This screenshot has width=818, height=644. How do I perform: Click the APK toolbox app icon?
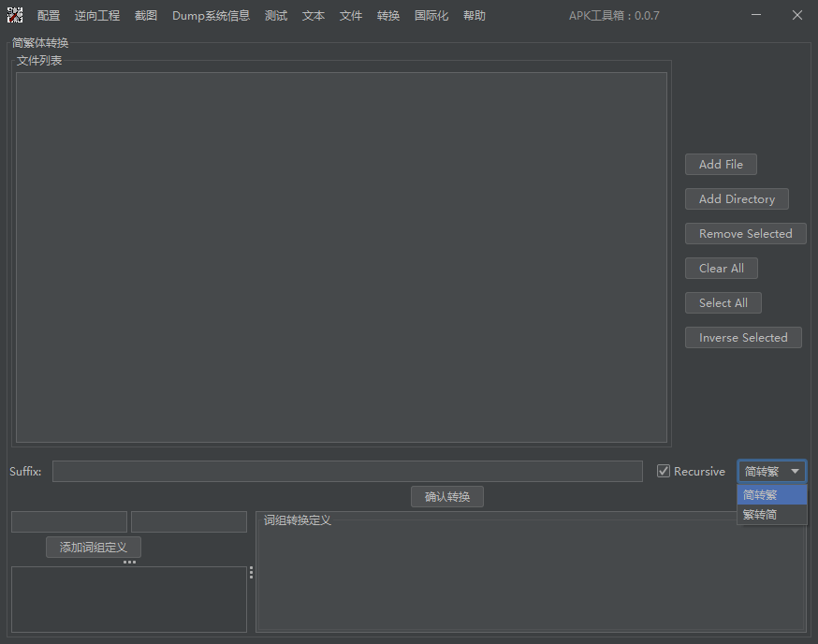click(15, 15)
